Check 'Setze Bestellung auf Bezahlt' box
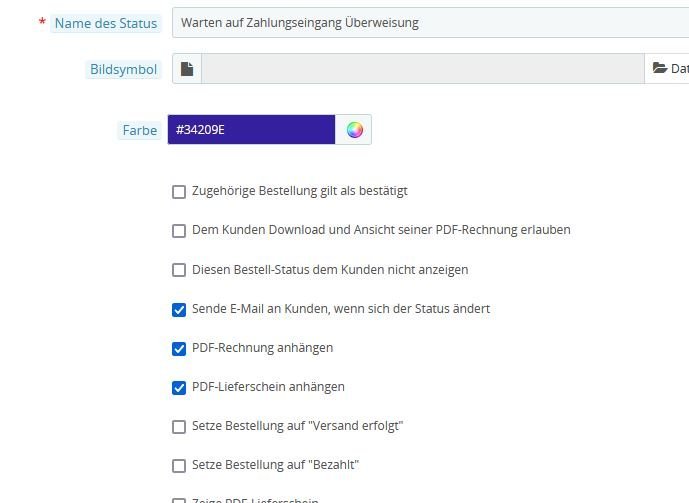Viewport: 689px width, 503px height. [x=179, y=466]
